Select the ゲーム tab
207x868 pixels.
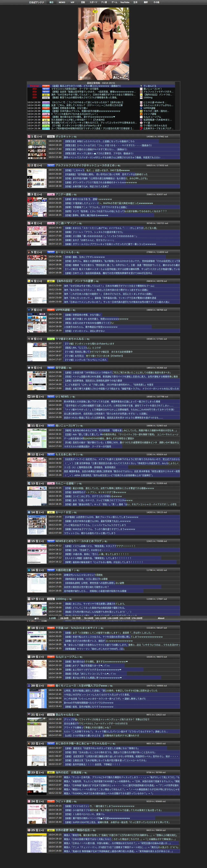114,2
